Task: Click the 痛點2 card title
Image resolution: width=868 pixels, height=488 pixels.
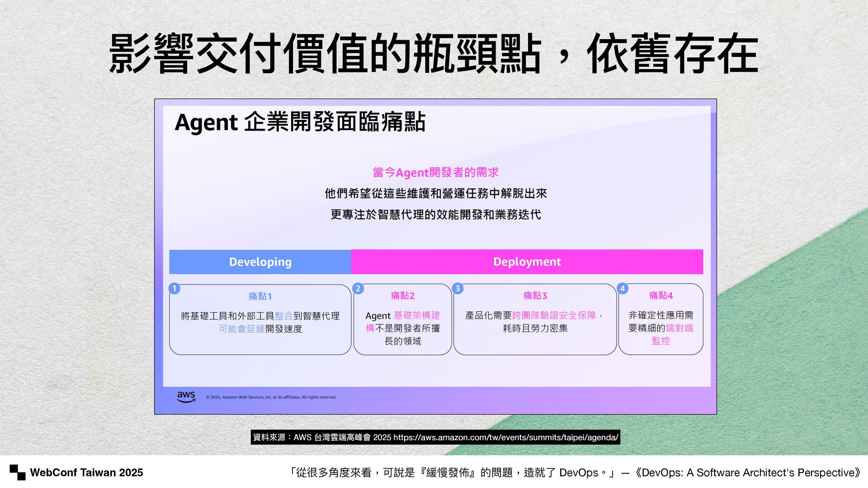Action: tap(402, 296)
